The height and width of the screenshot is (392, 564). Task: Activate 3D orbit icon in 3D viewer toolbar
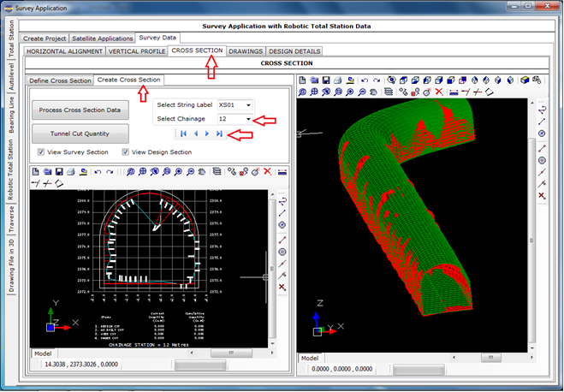tap(392, 80)
